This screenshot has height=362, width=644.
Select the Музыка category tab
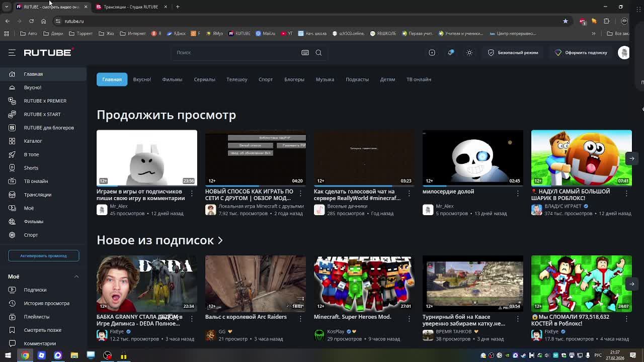point(325,79)
